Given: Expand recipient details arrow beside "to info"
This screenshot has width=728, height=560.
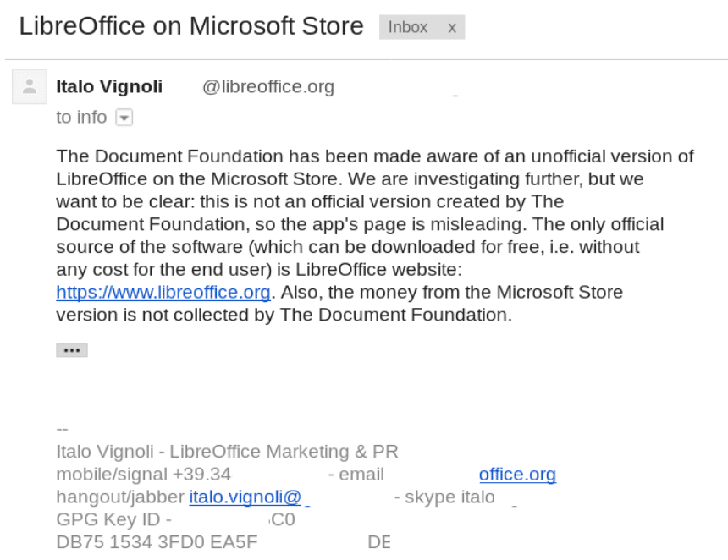Looking at the screenshot, I should pos(124,118).
